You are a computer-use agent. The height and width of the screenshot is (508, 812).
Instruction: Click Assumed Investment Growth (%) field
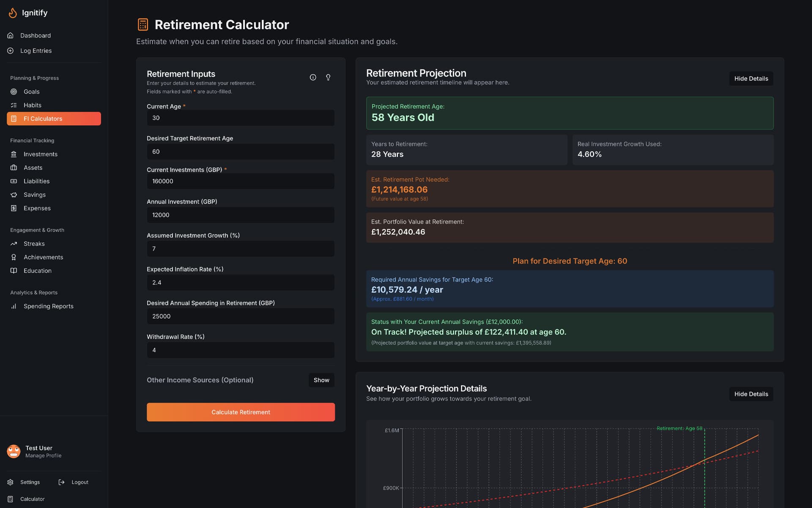[x=241, y=249]
